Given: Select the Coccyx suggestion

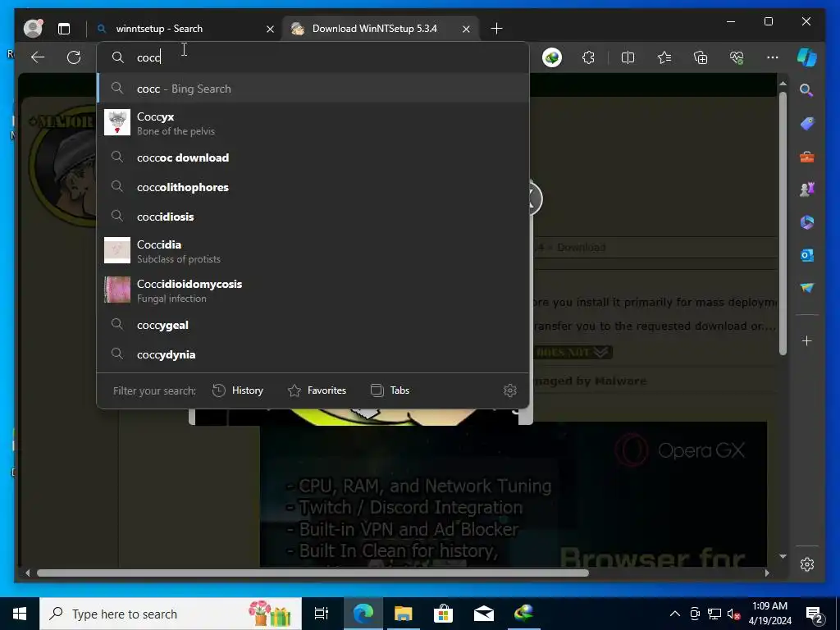Looking at the screenshot, I should tap(313, 123).
